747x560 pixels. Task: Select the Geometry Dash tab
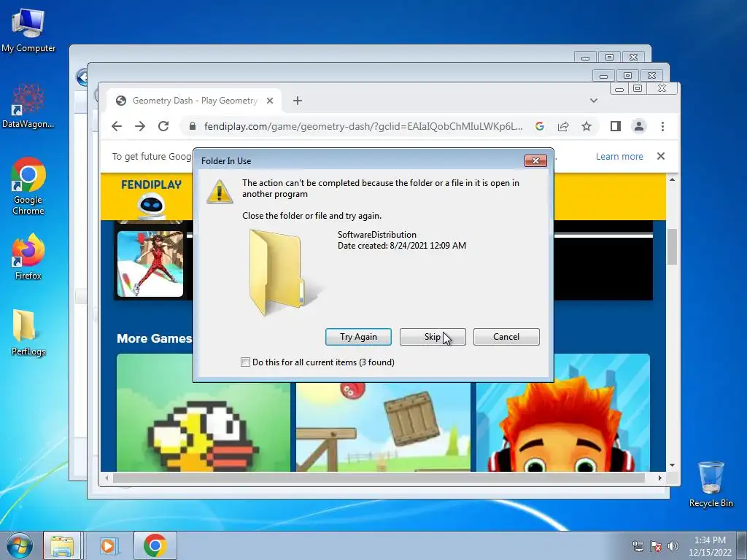tap(194, 101)
